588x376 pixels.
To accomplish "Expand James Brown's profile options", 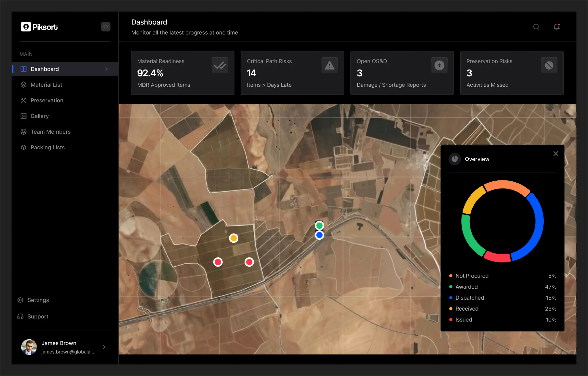I will [x=104, y=347].
